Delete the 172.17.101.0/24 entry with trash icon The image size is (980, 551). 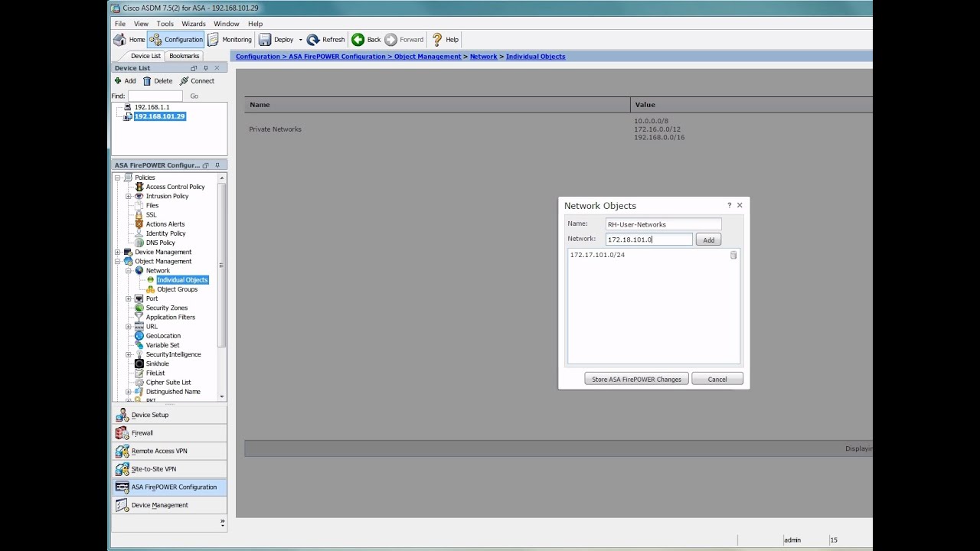click(x=733, y=255)
